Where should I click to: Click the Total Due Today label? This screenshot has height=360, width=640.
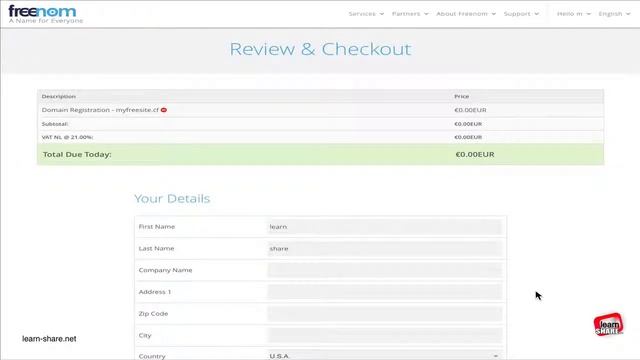point(77,154)
